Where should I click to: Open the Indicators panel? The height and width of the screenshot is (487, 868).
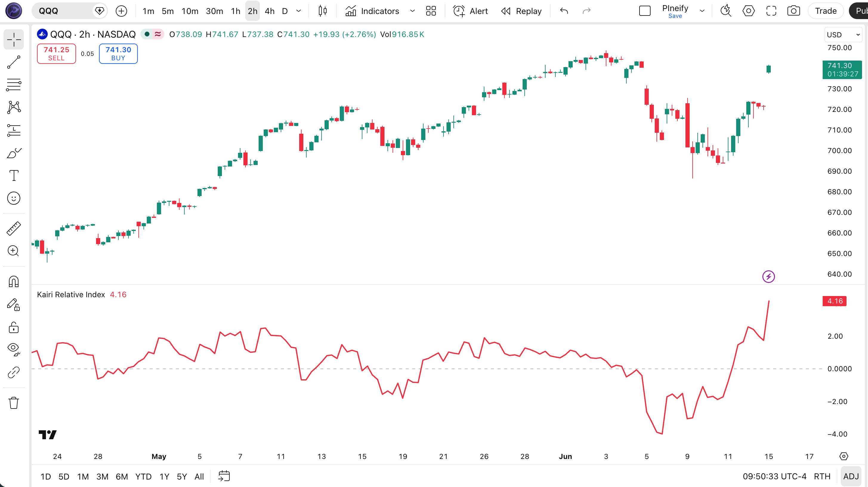pos(372,11)
